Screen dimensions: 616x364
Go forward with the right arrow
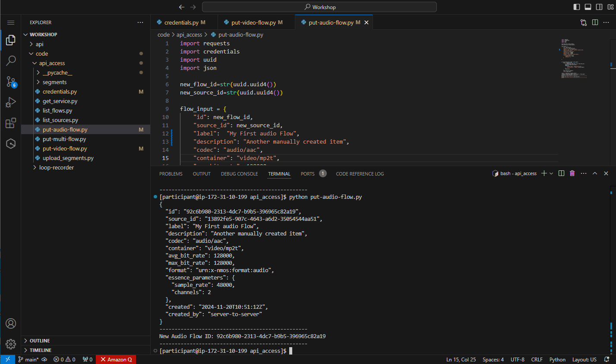click(x=193, y=7)
